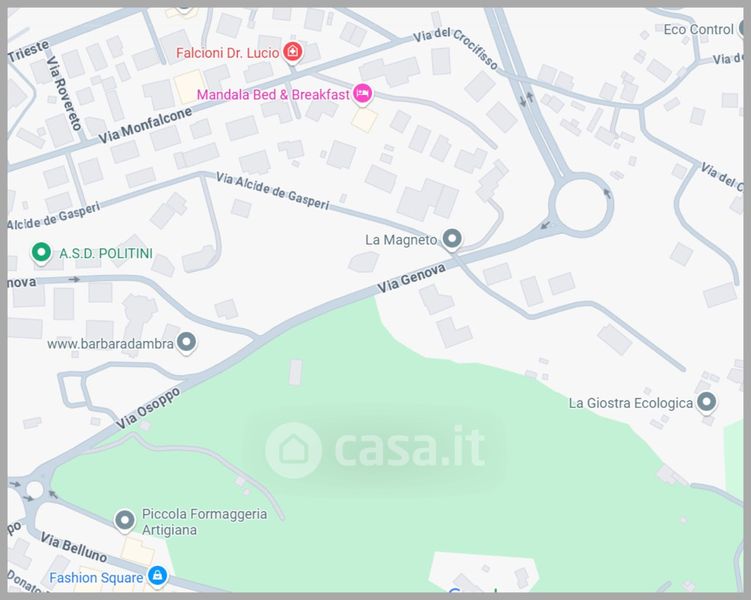Click the Via Osoppo street name
Image resolution: width=751 pixels, height=600 pixels.
pos(148,408)
